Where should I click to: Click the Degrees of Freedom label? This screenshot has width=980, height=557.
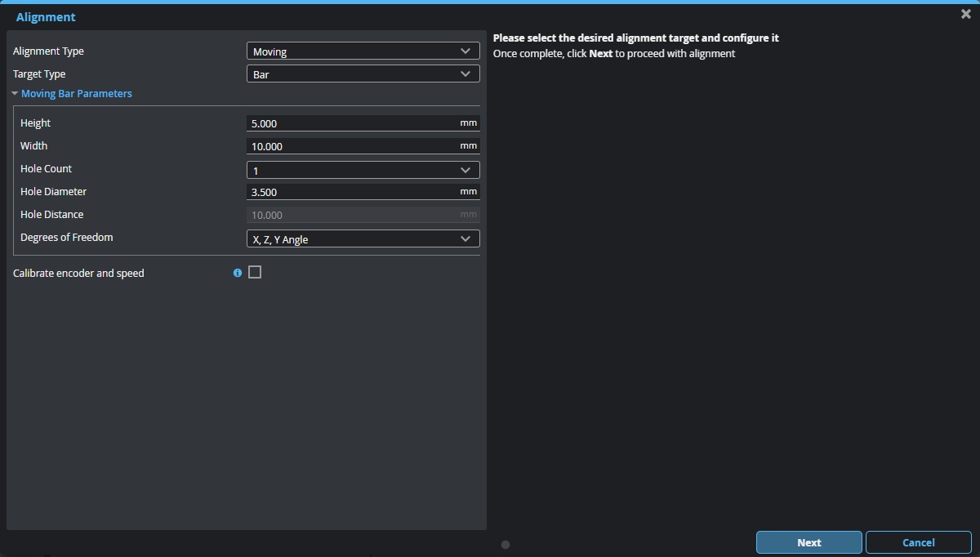coord(67,238)
